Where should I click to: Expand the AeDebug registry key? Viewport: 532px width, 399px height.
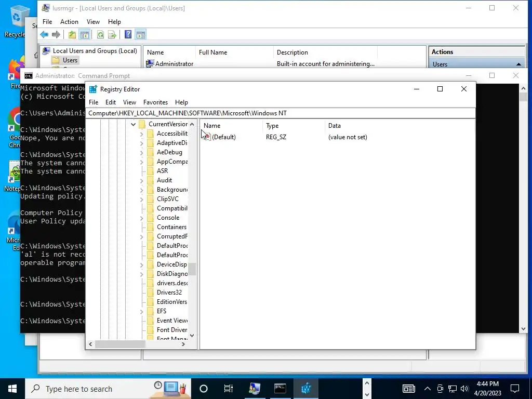point(141,152)
